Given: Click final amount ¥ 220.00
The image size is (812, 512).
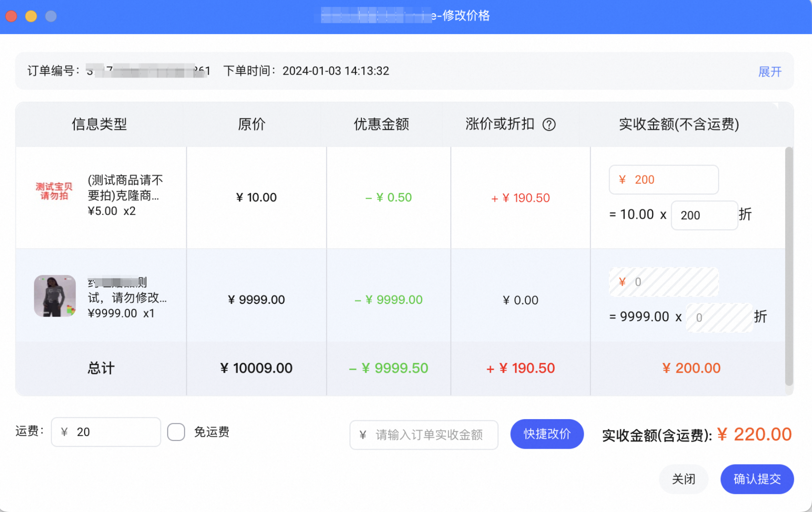Looking at the screenshot, I should click(754, 434).
